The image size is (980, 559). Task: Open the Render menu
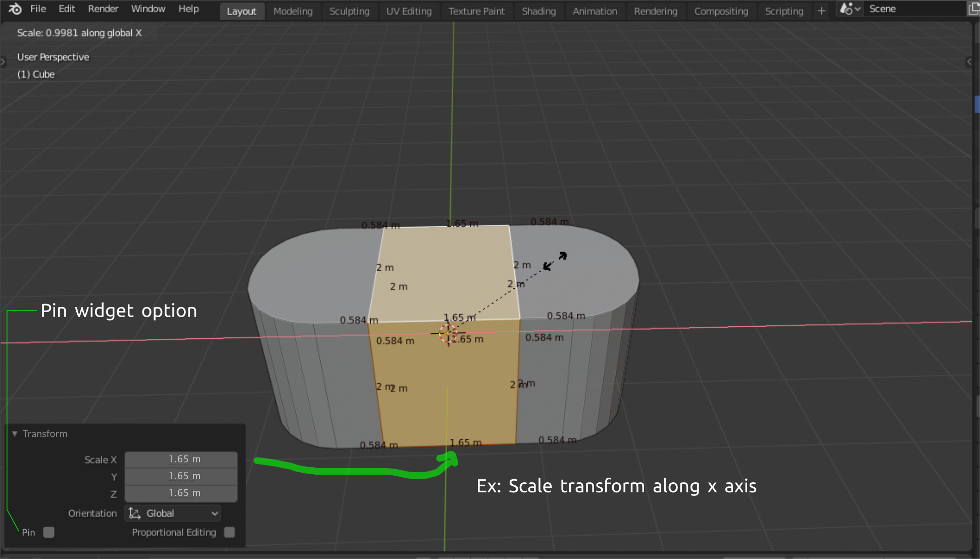pos(103,9)
